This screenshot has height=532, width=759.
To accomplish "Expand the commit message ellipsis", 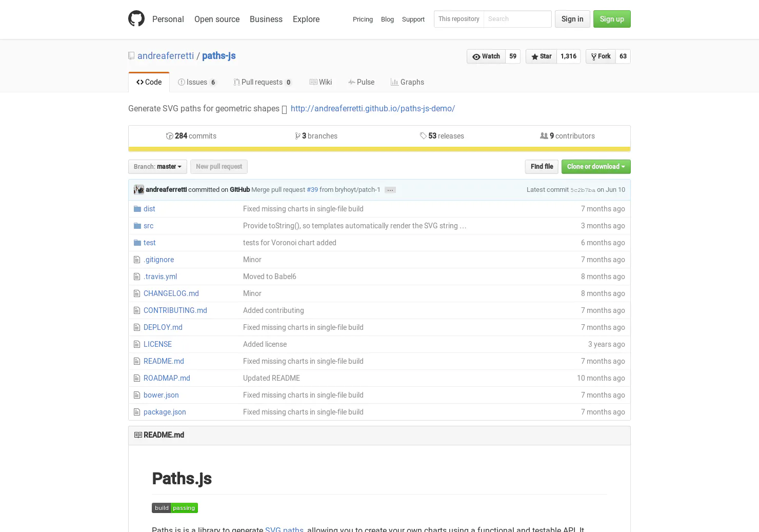I will point(390,190).
